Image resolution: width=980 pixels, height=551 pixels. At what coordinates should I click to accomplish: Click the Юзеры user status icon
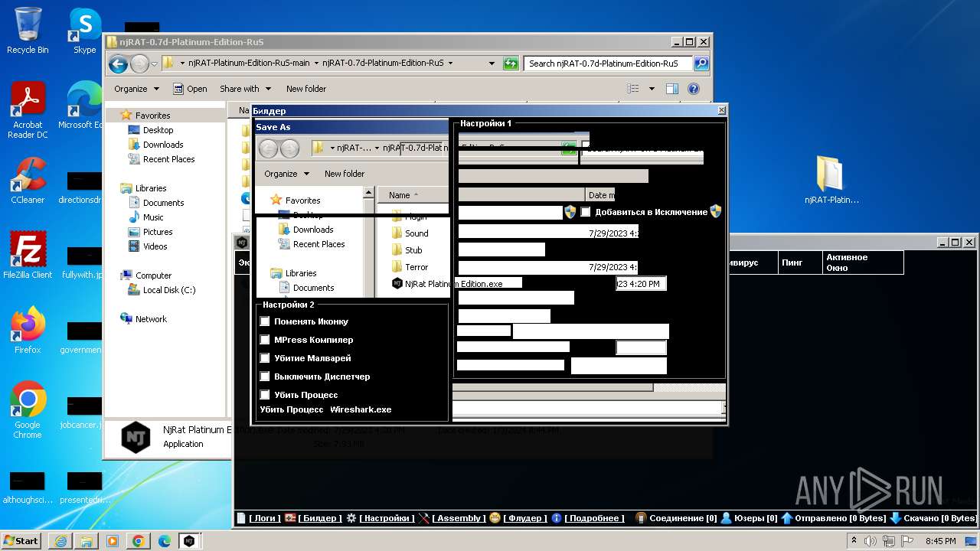click(727, 518)
